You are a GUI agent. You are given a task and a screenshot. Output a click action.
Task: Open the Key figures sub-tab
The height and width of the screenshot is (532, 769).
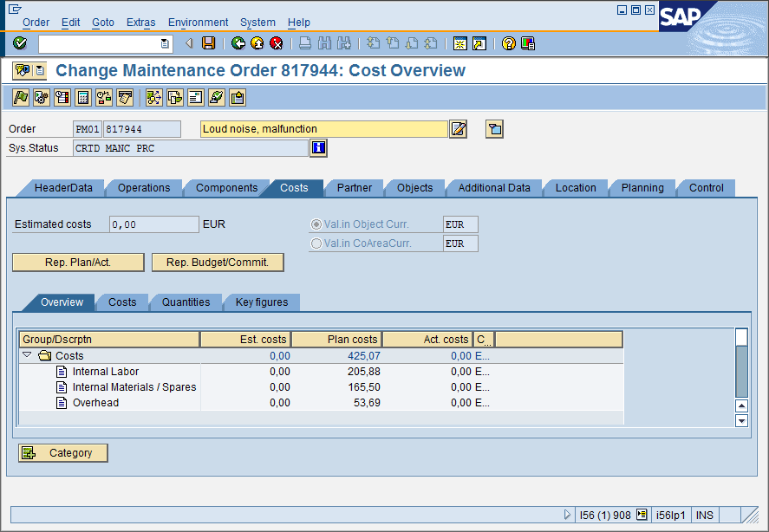pyautogui.click(x=262, y=302)
